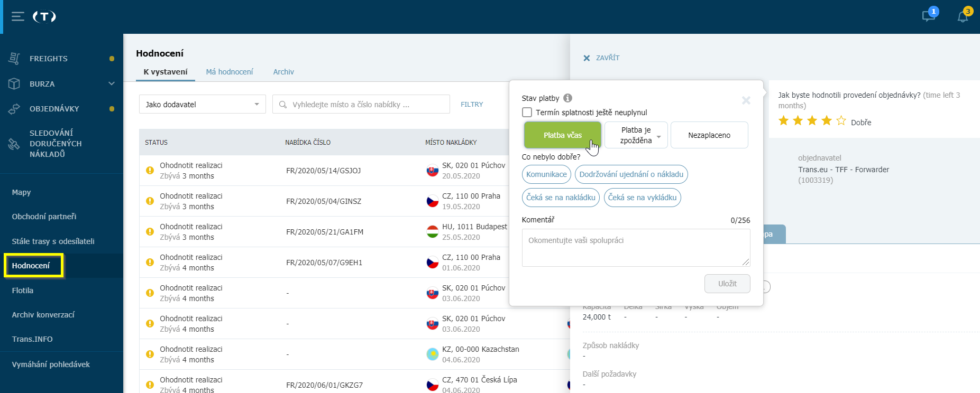Click the Hungarian flag next to Budapest

(433, 232)
